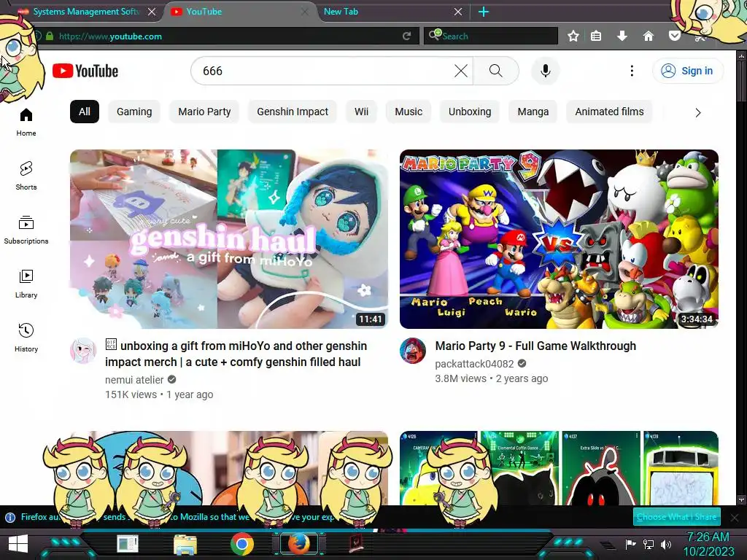Show more filter chips with right chevron

coord(698,113)
